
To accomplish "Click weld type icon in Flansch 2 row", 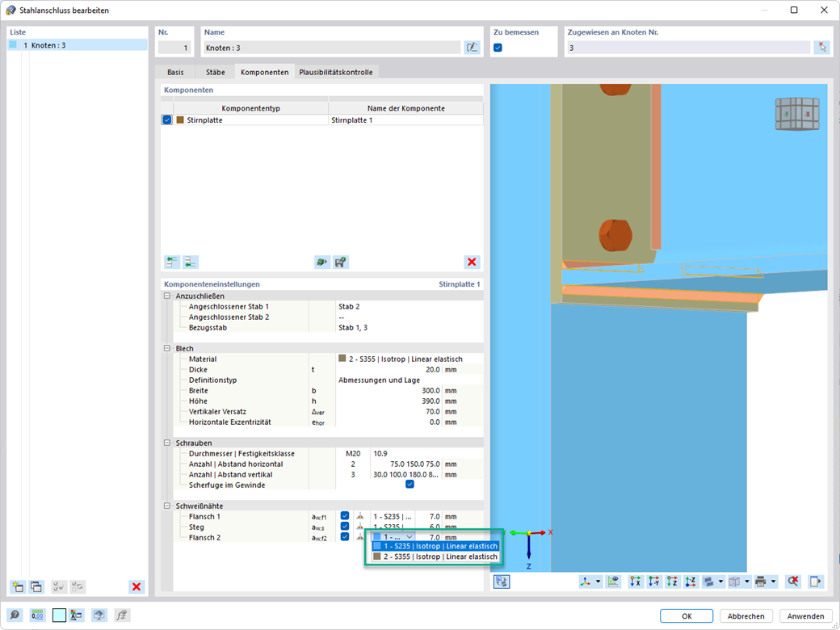I will [x=360, y=537].
